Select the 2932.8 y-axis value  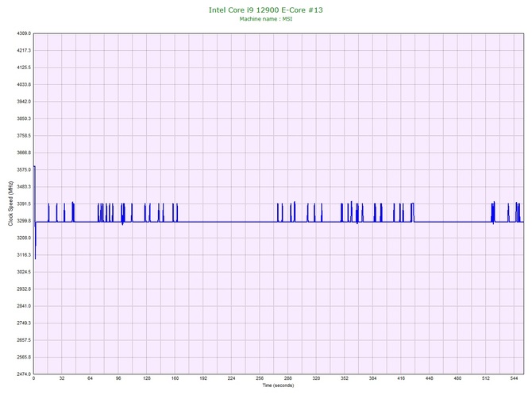[24, 289]
